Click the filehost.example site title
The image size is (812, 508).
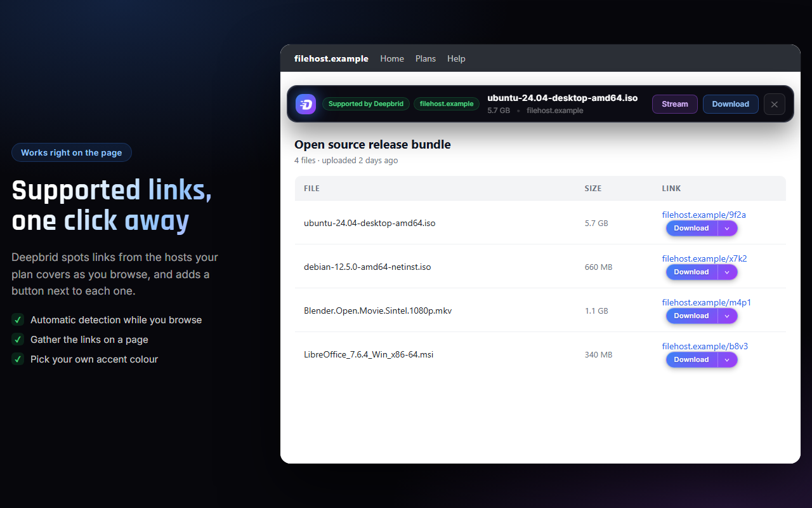331,58
